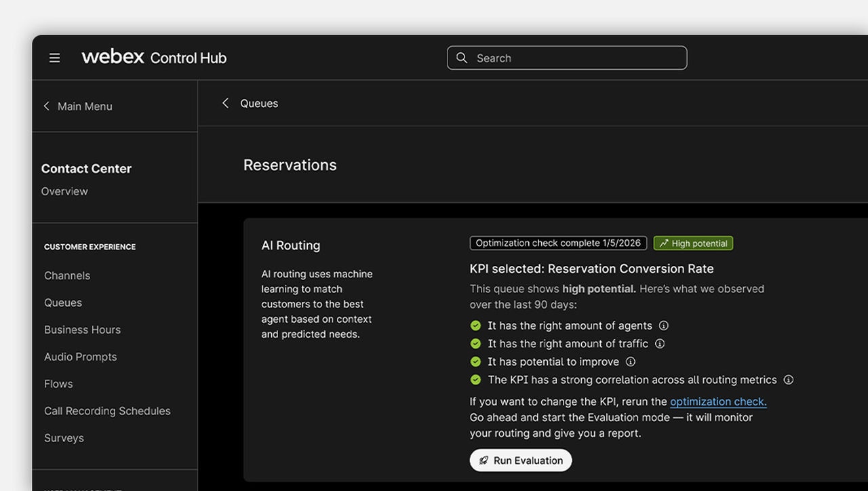The width and height of the screenshot is (868, 491).
Task: Return to Main Menu via back chevron
Action: pos(47,106)
